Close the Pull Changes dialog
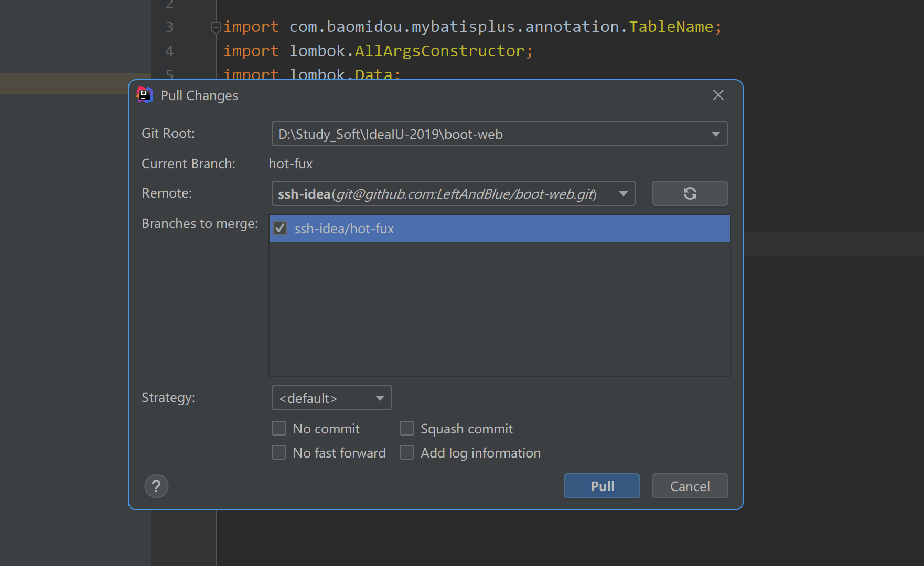Viewport: 924px width, 566px height. (x=718, y=95)
